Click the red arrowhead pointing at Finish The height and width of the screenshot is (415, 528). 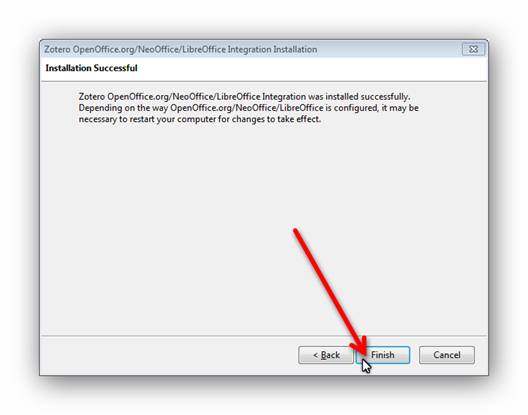360,346
